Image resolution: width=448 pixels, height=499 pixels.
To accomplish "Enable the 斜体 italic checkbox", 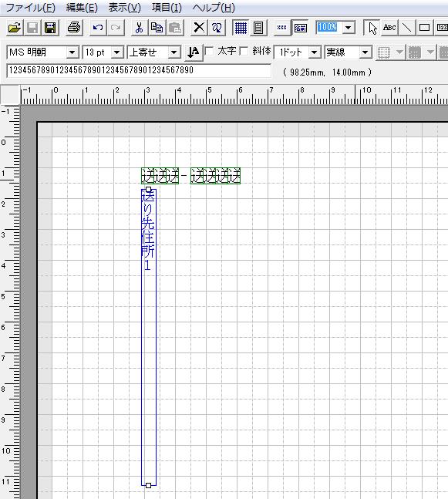I will click(244, 51).
